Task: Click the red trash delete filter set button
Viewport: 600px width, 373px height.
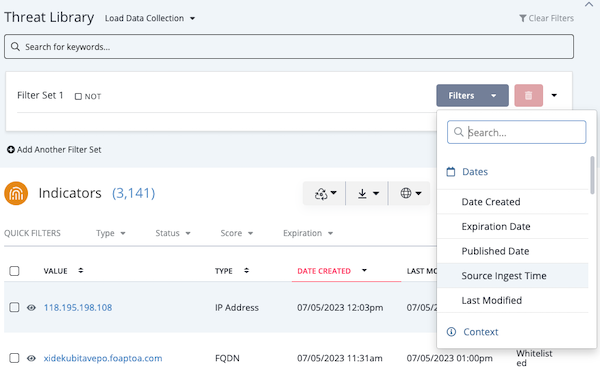Action: (x=528, y=95)
